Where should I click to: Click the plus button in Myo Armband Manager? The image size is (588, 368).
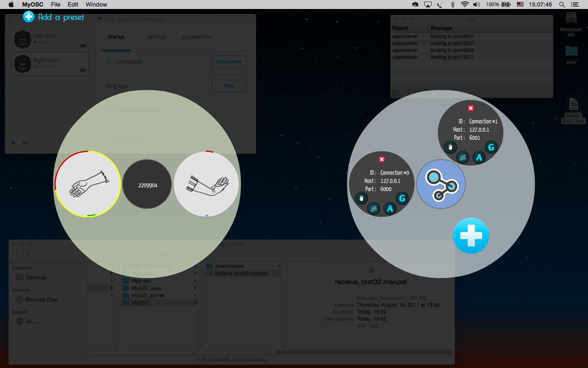pos(13,143)
